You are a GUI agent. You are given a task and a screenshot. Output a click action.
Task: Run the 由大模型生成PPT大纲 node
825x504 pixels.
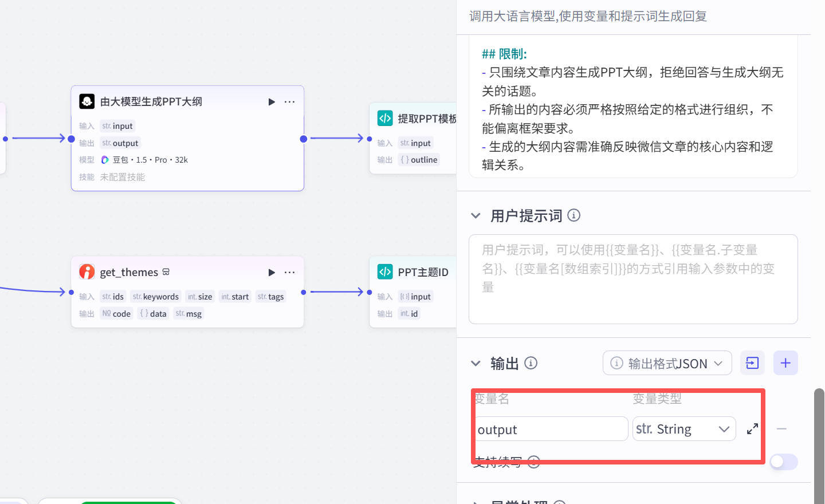[272, 102]
